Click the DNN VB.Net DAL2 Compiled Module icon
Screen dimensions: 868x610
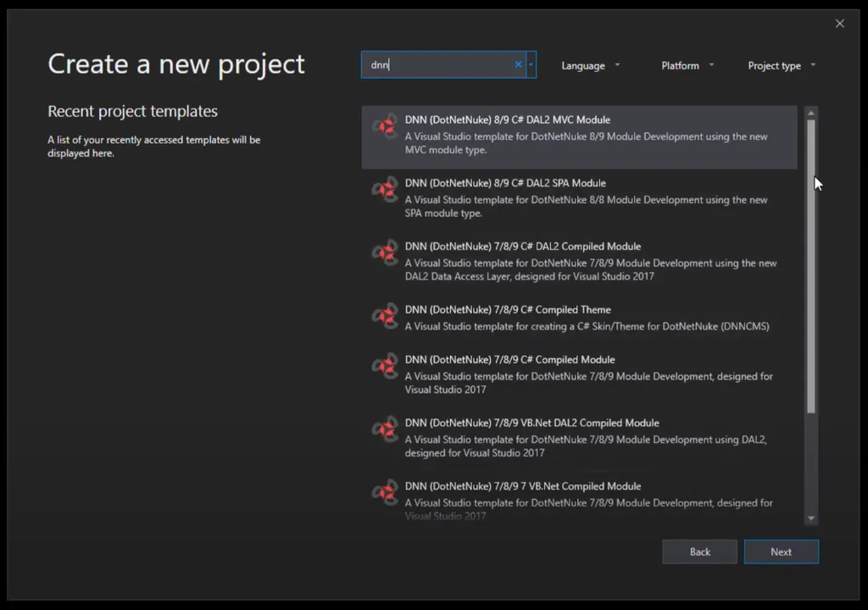(x=385, y=430)
